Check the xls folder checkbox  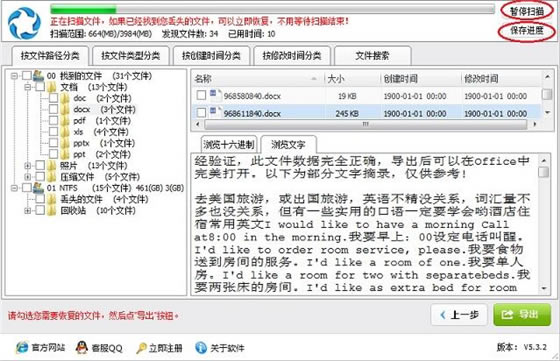(x=53, y=132)
